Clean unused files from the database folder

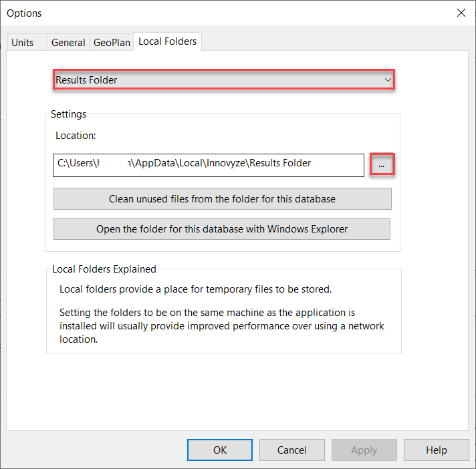(x=222, y=199)
